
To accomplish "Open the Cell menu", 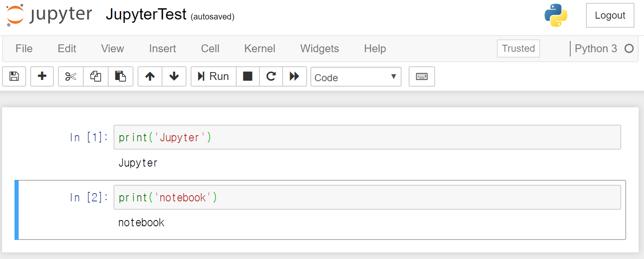I will tap(210, 48).
